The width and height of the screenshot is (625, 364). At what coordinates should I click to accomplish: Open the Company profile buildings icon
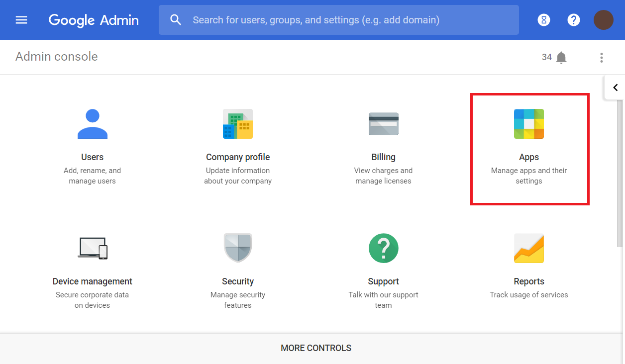click(x=238, y=124)
